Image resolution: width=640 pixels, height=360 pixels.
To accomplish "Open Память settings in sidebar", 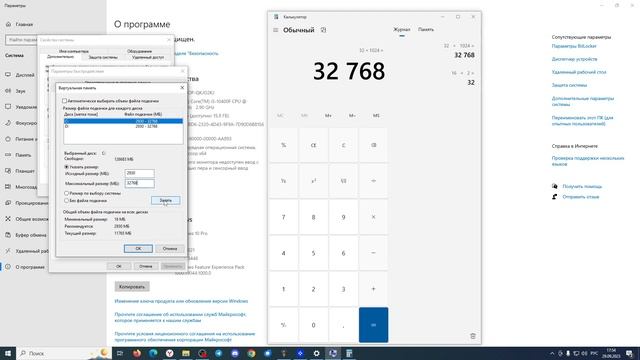I will 23,155.
